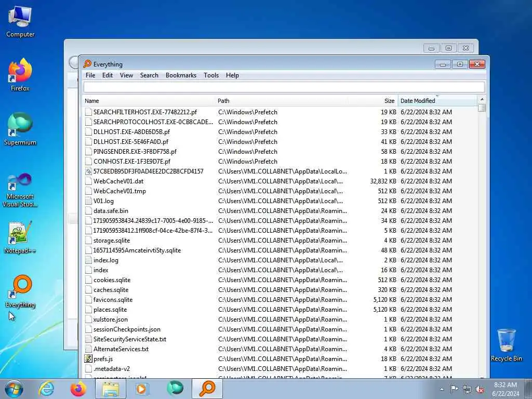
Task: Select .metadata-v2 file
Action: click(112, 368)
